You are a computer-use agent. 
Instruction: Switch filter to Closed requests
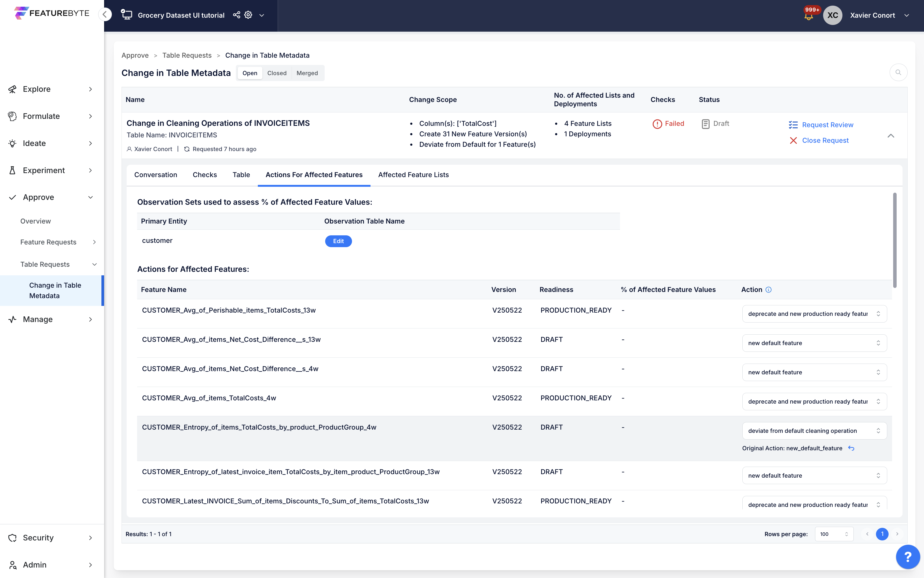tap(277, 73)
